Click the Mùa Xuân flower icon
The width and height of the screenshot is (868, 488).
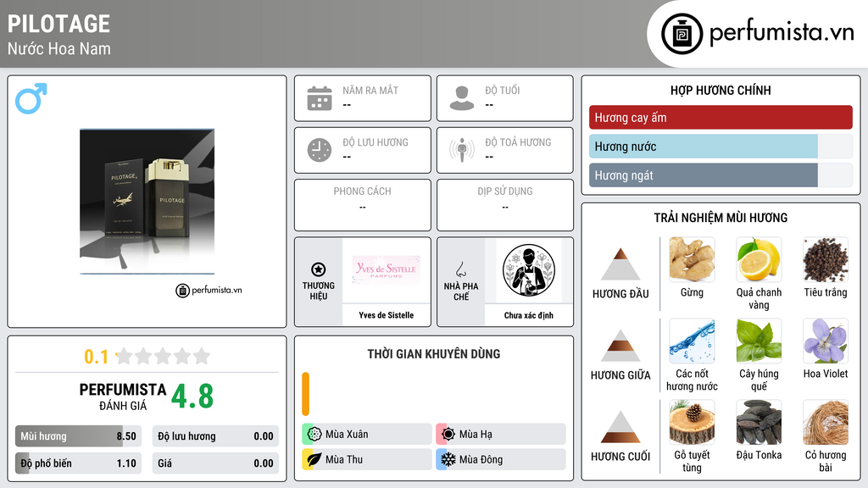314,435
